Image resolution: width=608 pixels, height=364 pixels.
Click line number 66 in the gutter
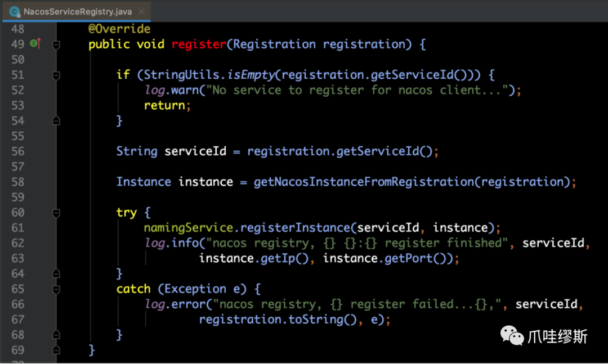tap(18, 304)
